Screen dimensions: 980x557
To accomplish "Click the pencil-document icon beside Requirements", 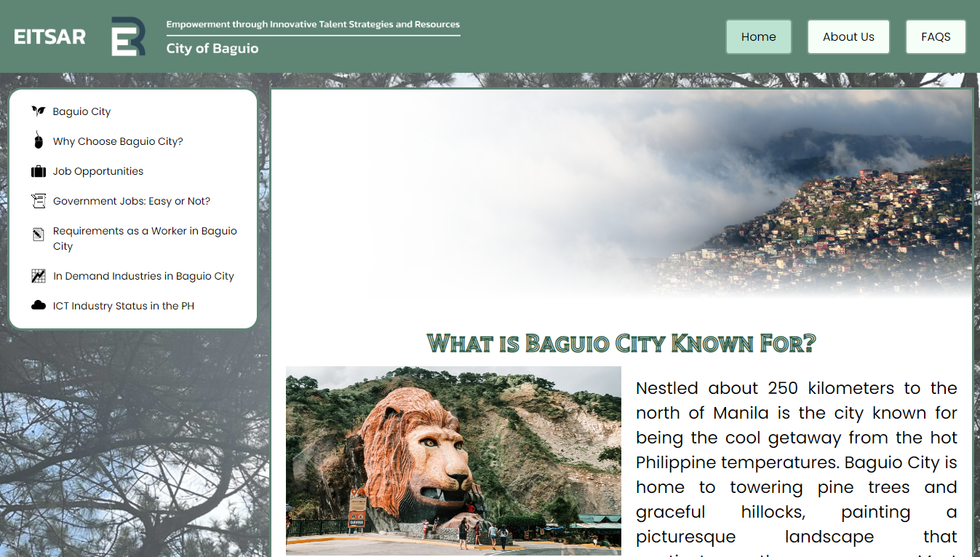I will (x=39, y=234).
